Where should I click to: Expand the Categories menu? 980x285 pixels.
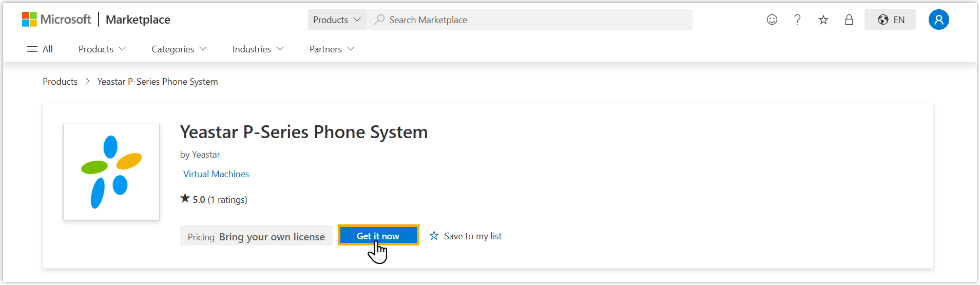coord(179,49)
